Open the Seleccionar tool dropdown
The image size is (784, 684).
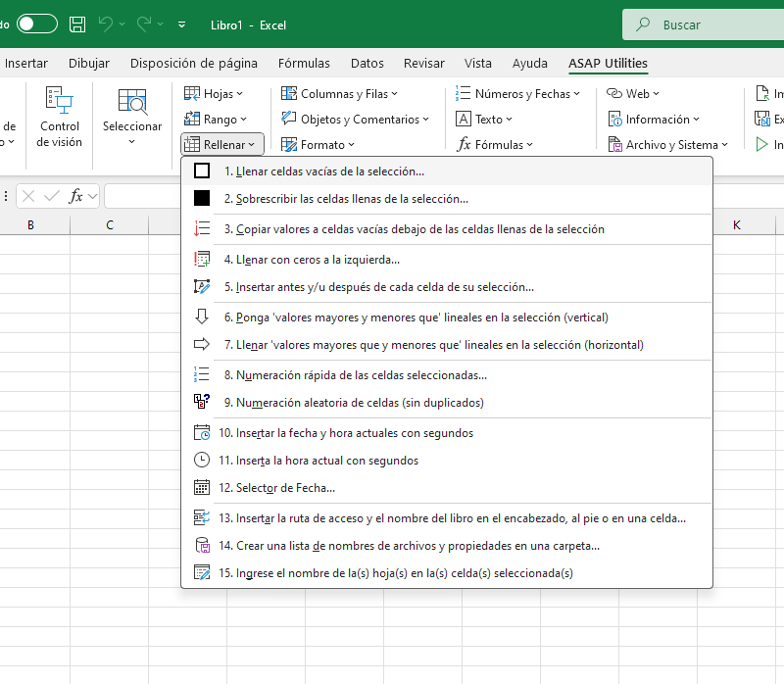pos(132,118)
